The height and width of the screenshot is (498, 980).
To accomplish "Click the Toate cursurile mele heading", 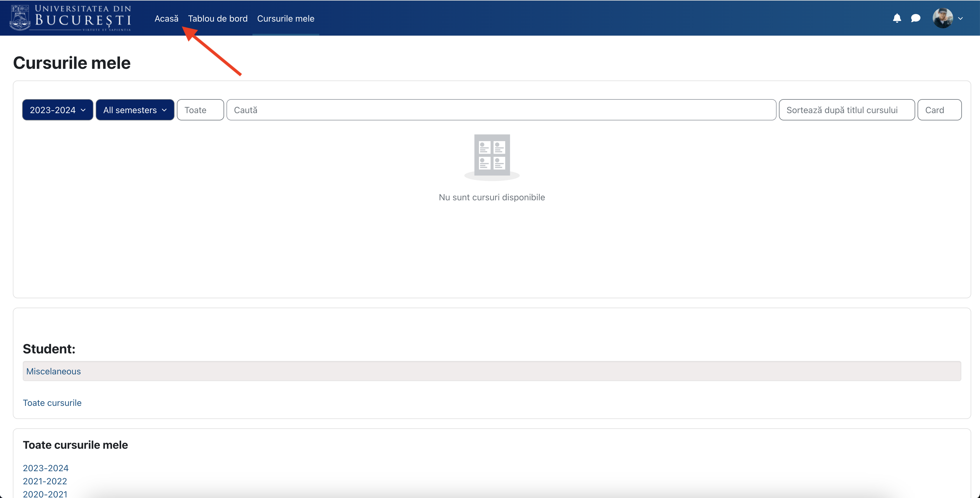I will 75,445.
